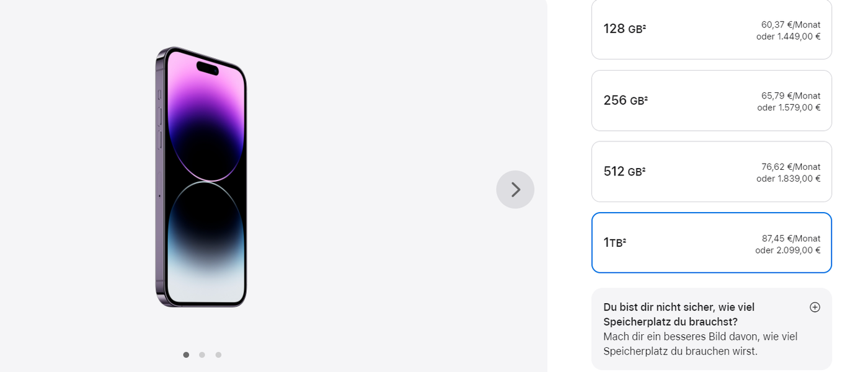Click the 'oder 1.579,00 €' price text
The height and width of the screenshot is (372, 868).
[x=789, y=107]
